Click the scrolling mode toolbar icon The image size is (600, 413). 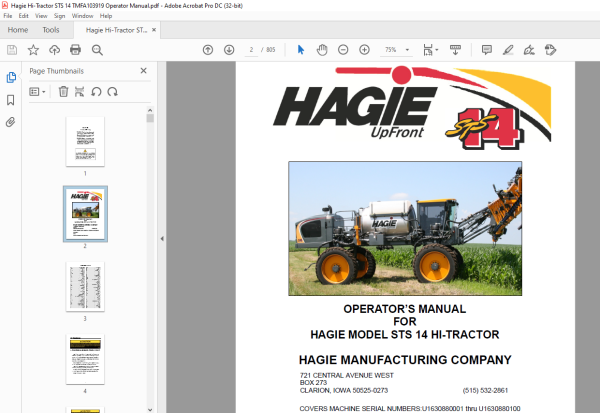pyautogui.click(x=455, y=50)
